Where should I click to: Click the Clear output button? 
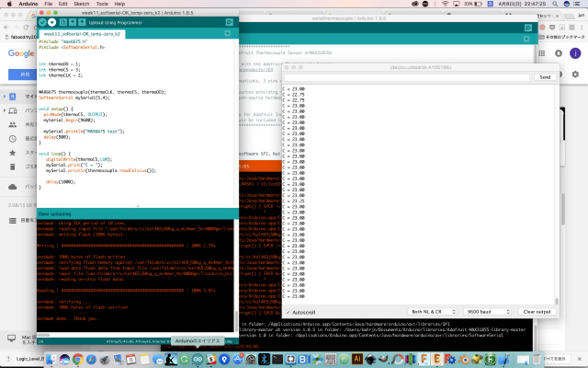pos(537,312)
